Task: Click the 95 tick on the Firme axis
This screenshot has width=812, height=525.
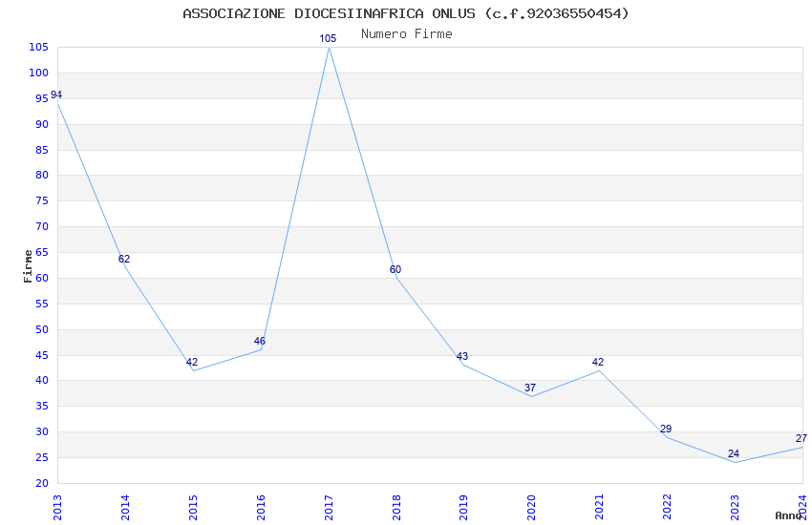Action: pos(42,98)
